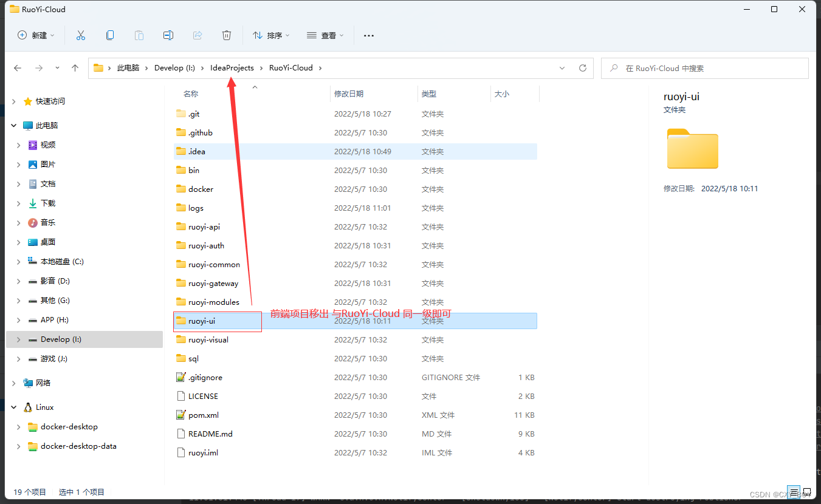Click the Rename icon in toolbar
821x504 pixels.
coord(168,35)
